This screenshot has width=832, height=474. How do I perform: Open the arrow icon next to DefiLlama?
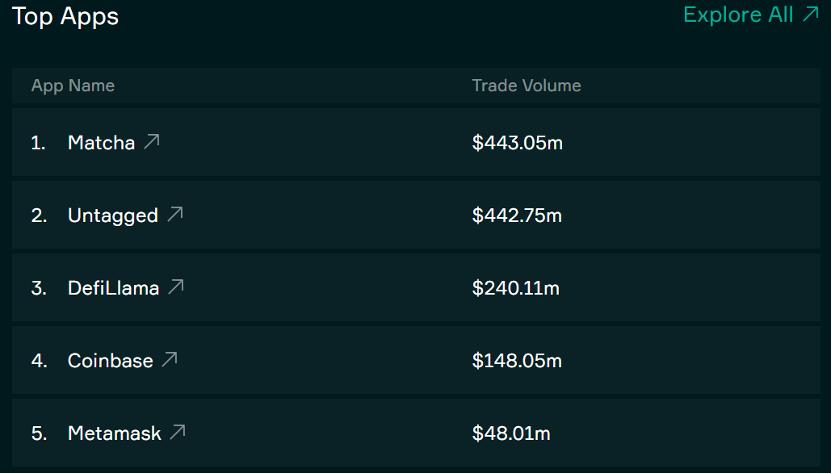176,287
